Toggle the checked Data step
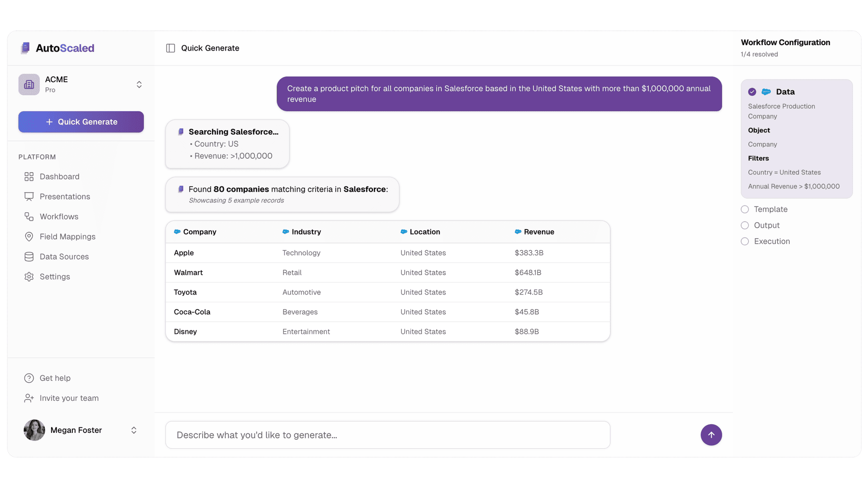Image resolution: width=868 pixels, height=488 pixels. (x=752, y=92)
